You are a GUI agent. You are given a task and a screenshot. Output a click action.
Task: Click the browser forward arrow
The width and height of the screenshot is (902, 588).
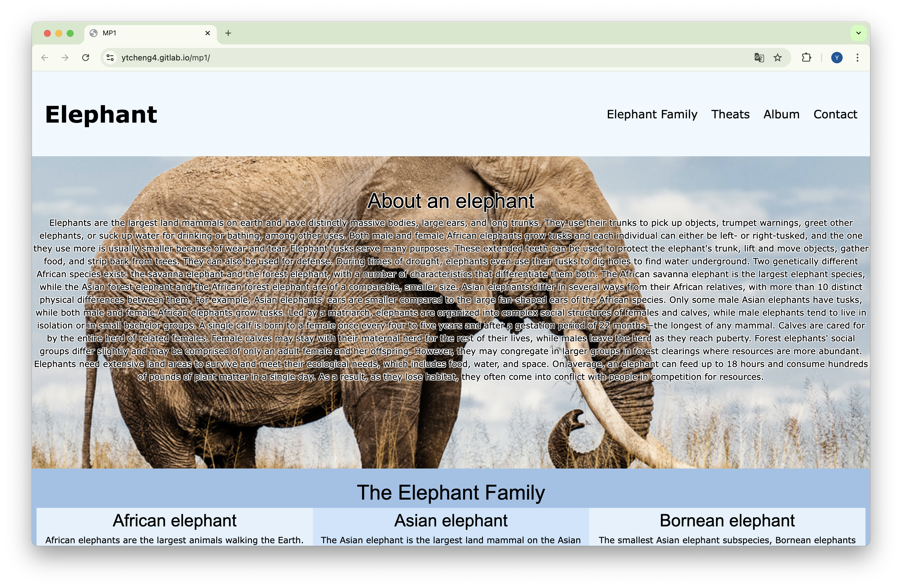point(65,58)
